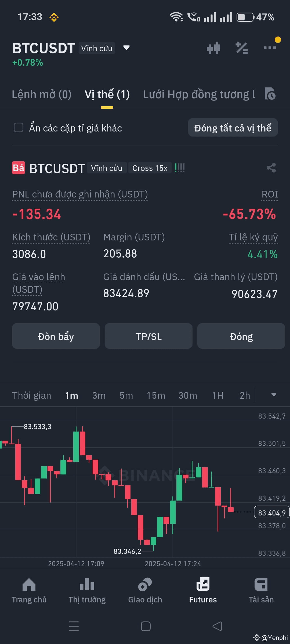Open the percent calculator icon

[242, 48]
